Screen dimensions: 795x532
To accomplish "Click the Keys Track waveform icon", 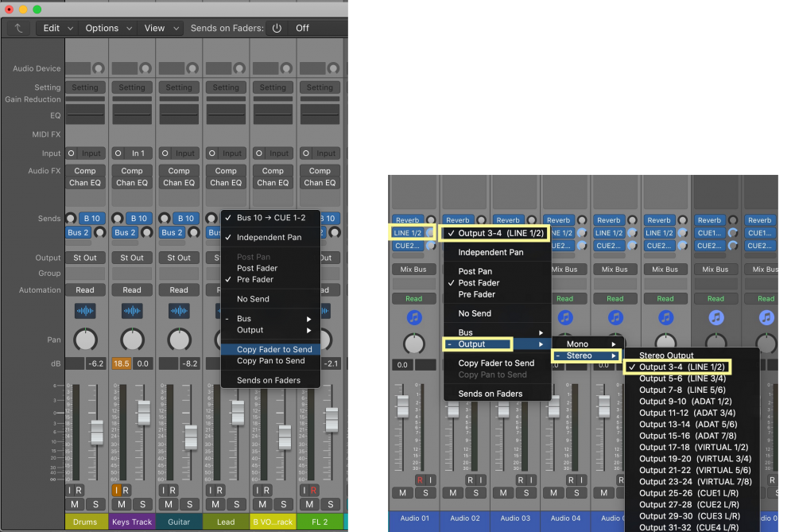I will coord(132,311).
